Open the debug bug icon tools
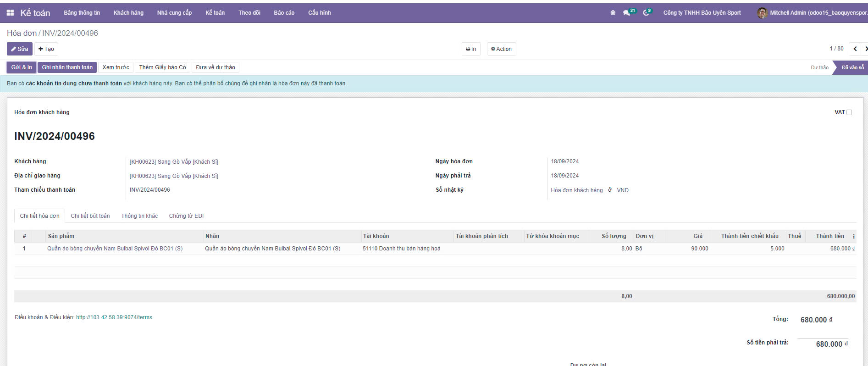 tap(613, 13)
